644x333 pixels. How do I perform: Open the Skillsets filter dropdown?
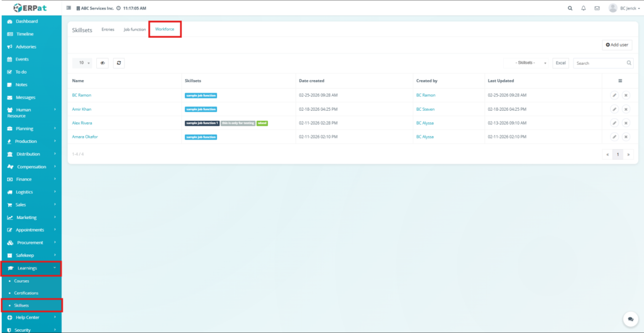coord(527,63)
